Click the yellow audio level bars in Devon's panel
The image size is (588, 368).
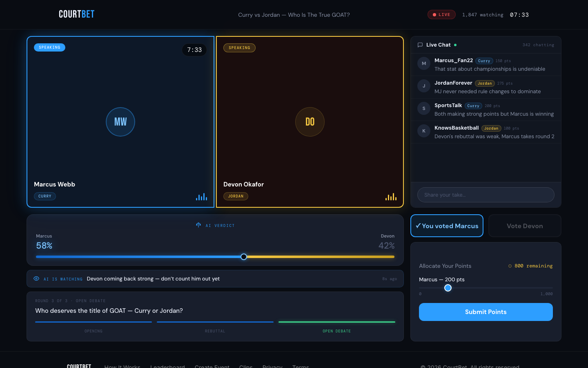(391, 197)
